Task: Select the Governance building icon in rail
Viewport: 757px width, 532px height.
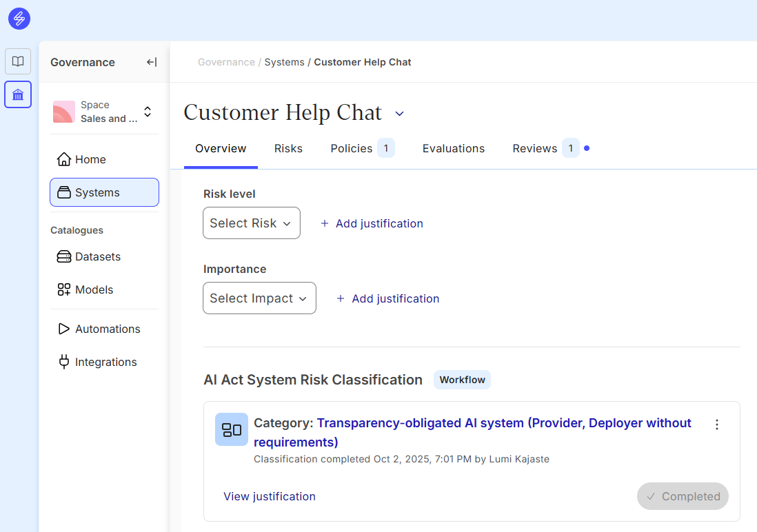Action: [18, 94]
